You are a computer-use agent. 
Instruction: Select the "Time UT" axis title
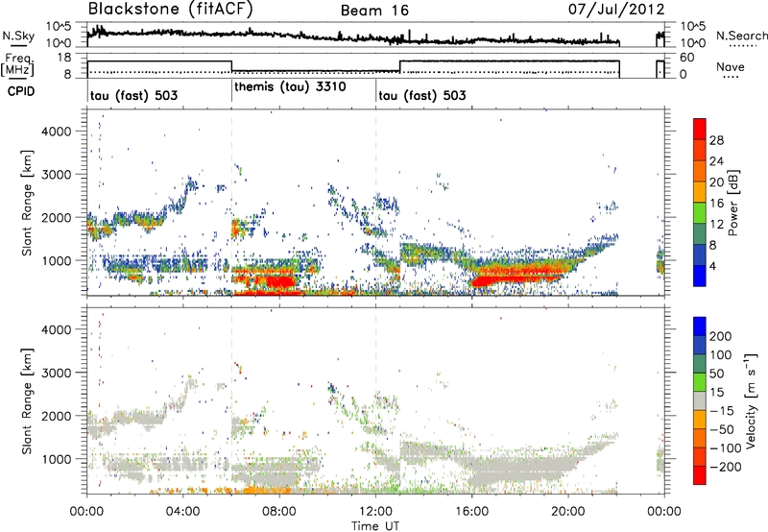coord(375,526)
